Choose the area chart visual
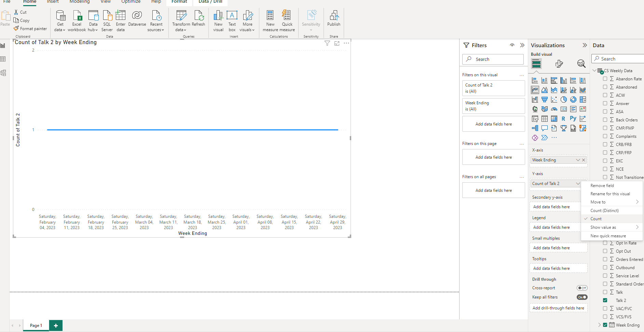 coord(545,90)
